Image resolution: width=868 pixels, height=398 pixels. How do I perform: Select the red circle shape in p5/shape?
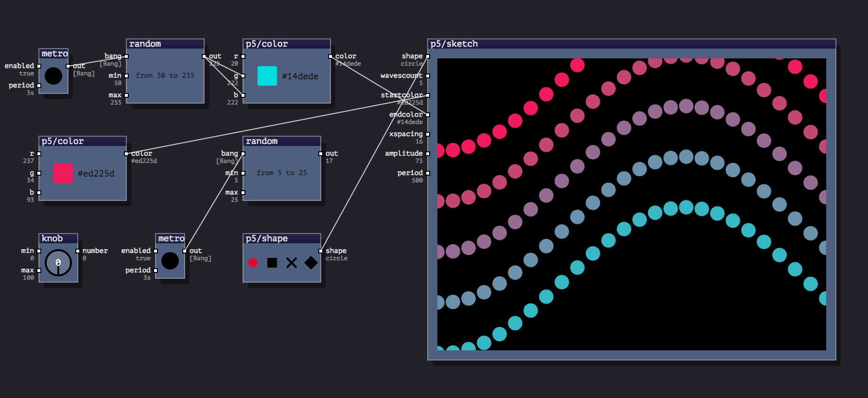pos(253,263)
